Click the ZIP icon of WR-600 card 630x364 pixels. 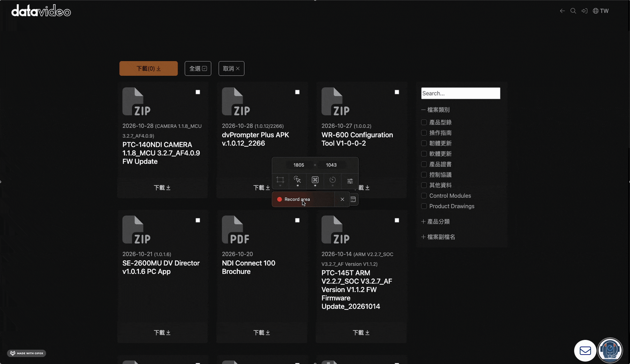335,102
